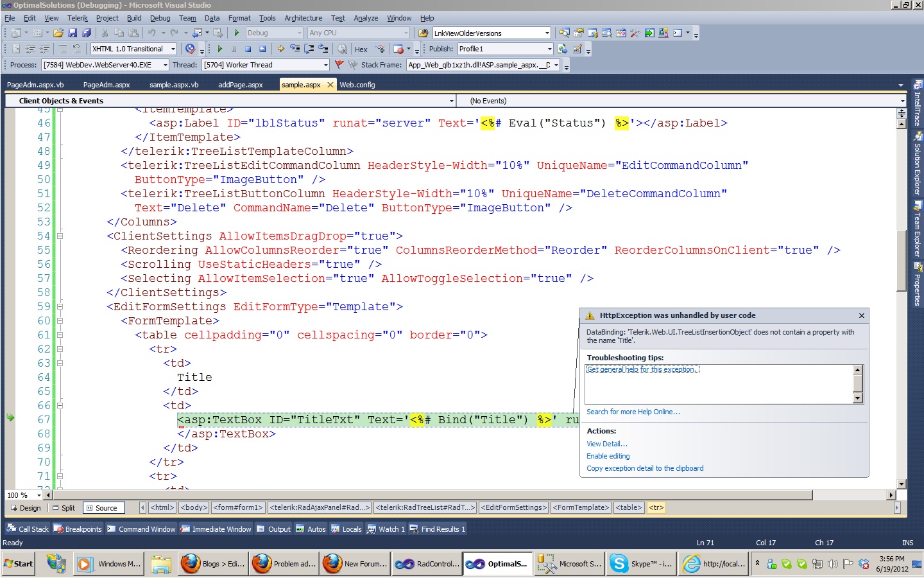Click the <table> tag navigator breadcrumb
The height and width of the screenshot is (578, 924).
[x=629, y=507]
